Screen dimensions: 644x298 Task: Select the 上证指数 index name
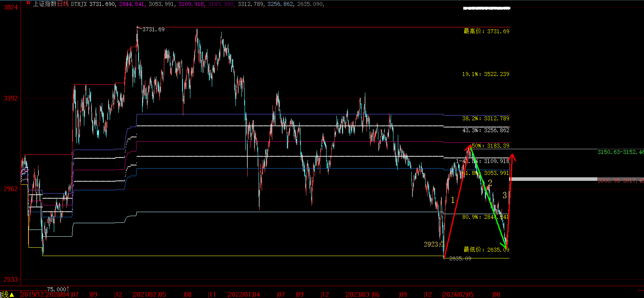[45, 4]
